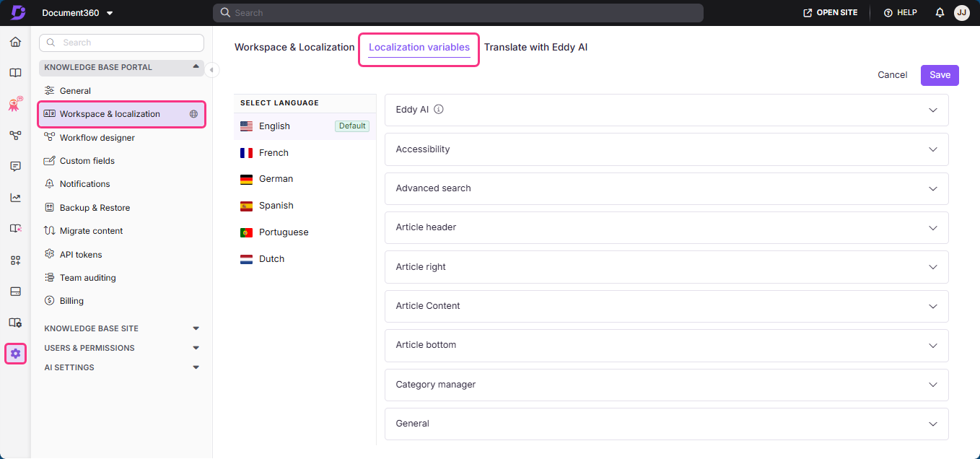Expand the Eddy AI accordion
This screenshot has height=459, width=980.
pyautogui.click(x=666, y=110)
